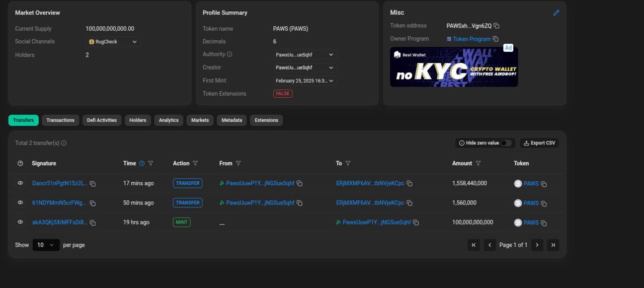Open the rows per page dropdown
This screenshot has height=288, width=644.
tap(46, 245)
